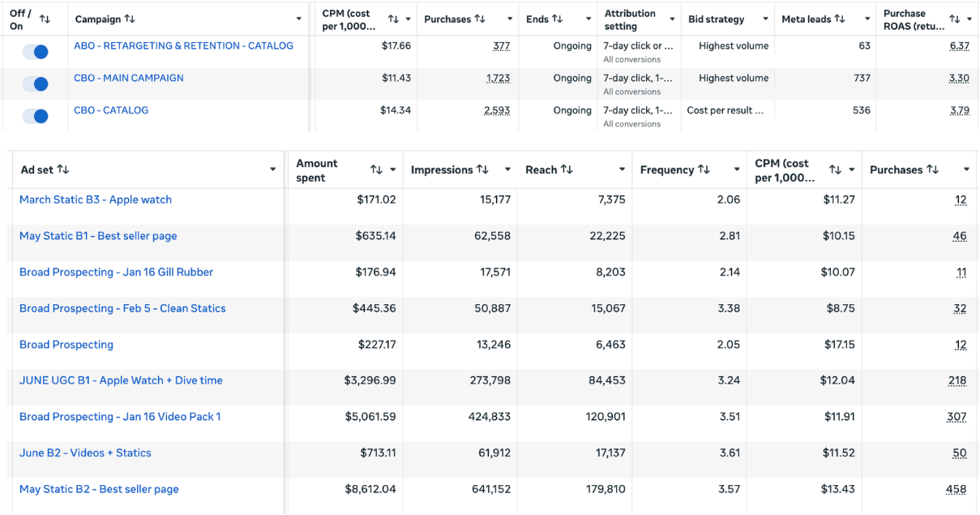Open CBO - CATALOG campaign link
The height and width of the screenshot is (515, 980).
pyautogui.click(x=111, y=110)
